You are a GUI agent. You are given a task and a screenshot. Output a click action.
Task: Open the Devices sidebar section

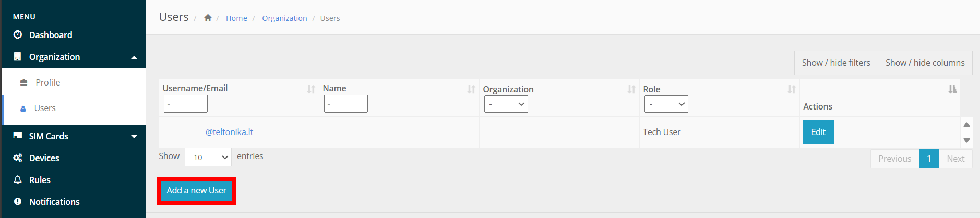tap(44, 158)
